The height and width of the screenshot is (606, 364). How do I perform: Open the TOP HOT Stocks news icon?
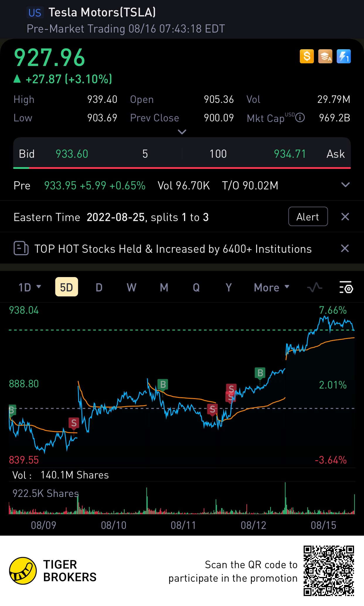pos(21,248)
